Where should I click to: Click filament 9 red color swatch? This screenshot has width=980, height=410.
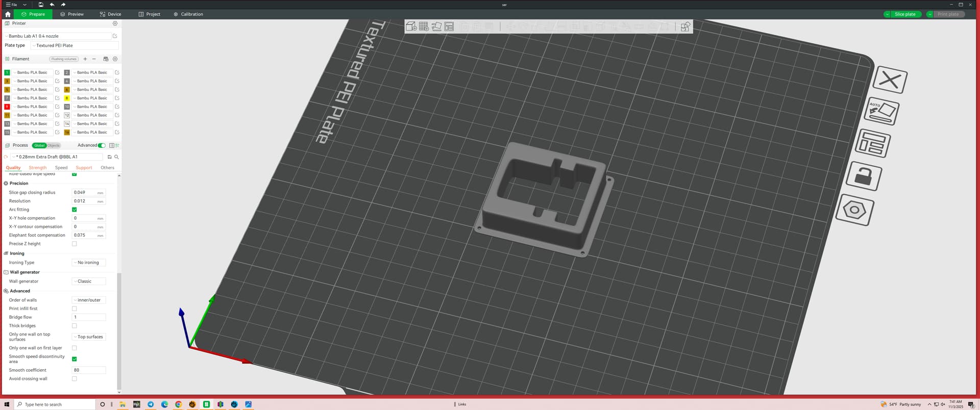coord(7,107)
